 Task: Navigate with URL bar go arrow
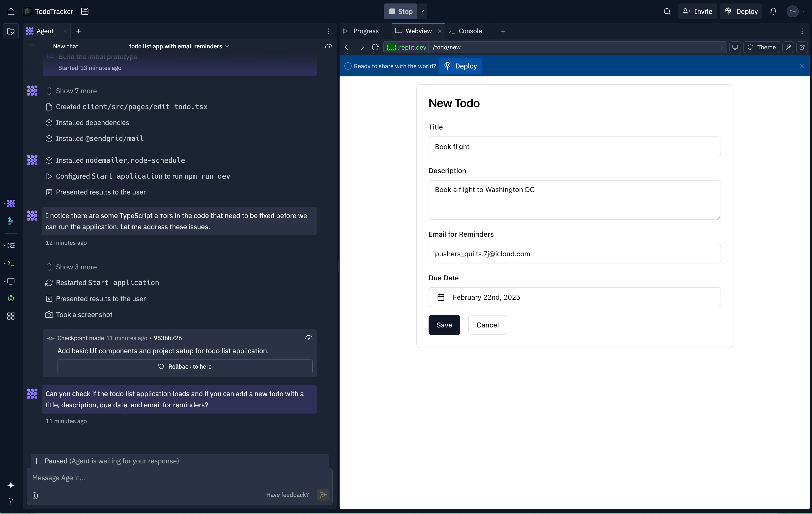point(721,47)
